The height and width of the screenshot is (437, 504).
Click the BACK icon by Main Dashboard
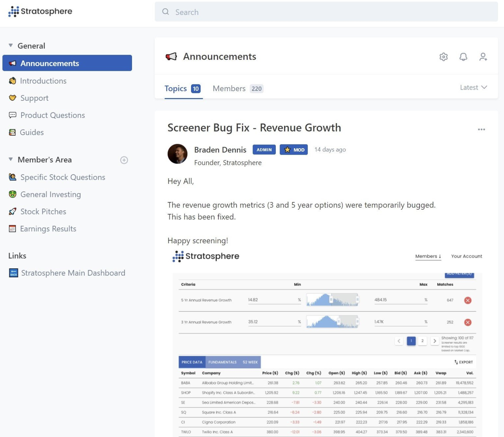point(13,273)
